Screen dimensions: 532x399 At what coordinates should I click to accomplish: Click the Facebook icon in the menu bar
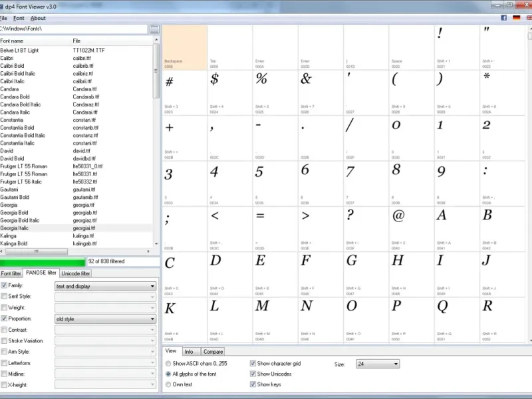point(504,18)
